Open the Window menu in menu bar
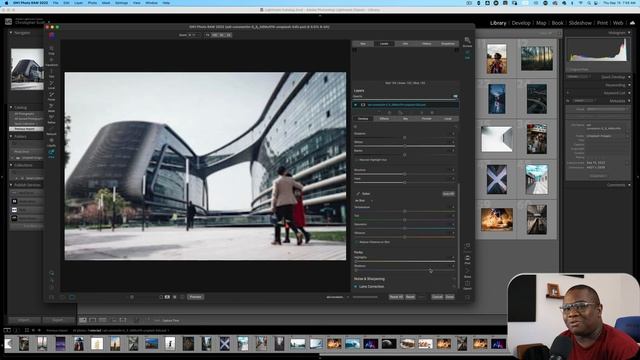The height and width of the screenshot is (360, 640). coord(151,3)
